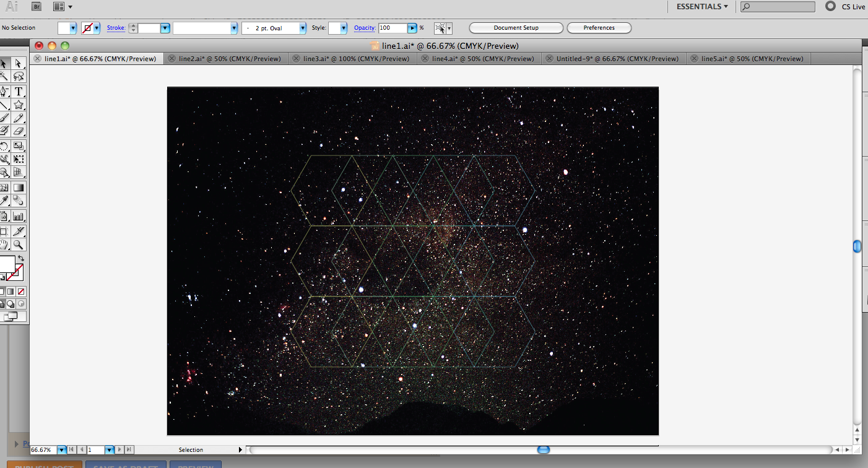The height and width of the screenshot is (468, 868).
Task: Select the Type tool
Action: [19, 92]
